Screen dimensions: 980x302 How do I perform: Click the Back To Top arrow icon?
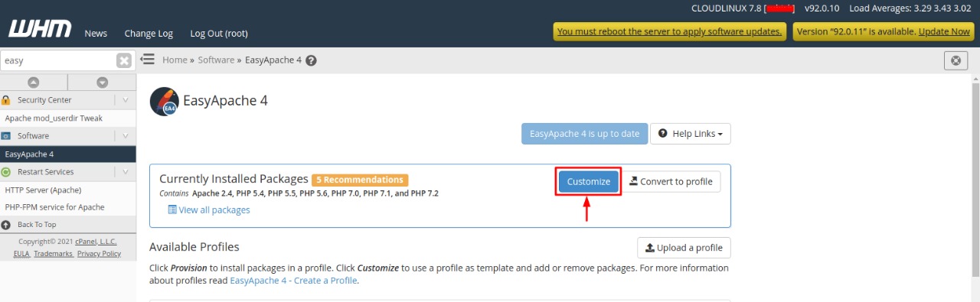tap(6, 225)
